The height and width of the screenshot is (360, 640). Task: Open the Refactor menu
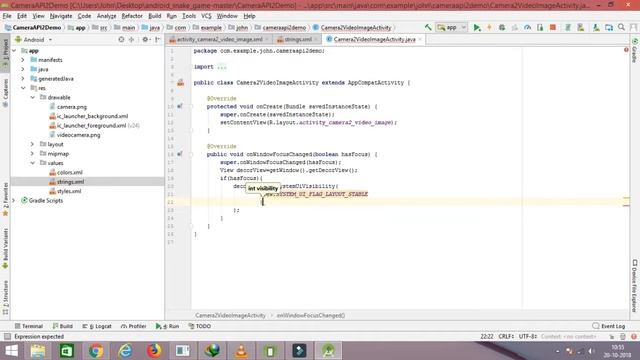pos(132,16)
